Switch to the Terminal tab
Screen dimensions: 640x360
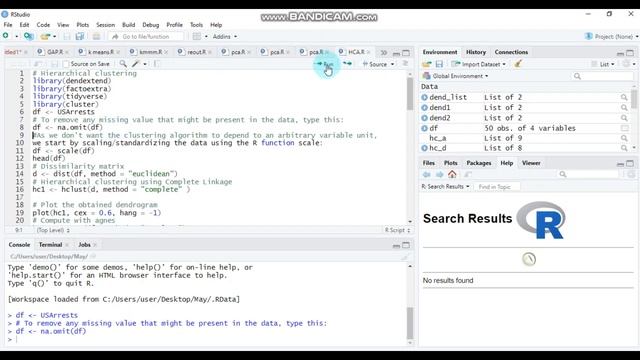click(50, 245)
